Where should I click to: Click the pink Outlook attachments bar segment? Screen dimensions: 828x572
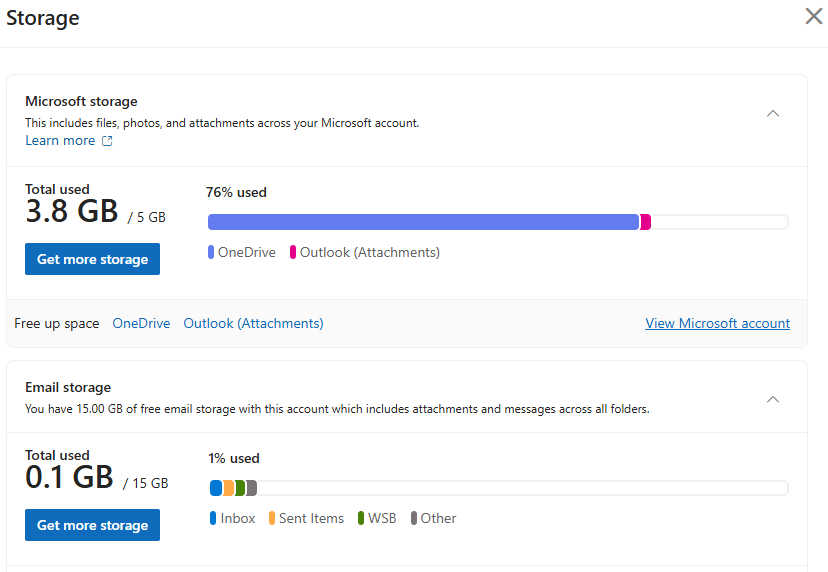[645, 222]
